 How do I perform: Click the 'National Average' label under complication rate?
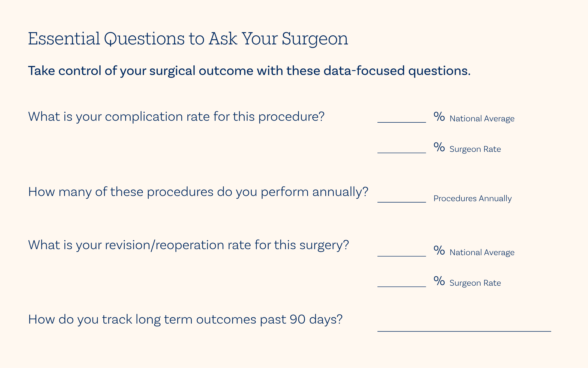tap(482, 119)
